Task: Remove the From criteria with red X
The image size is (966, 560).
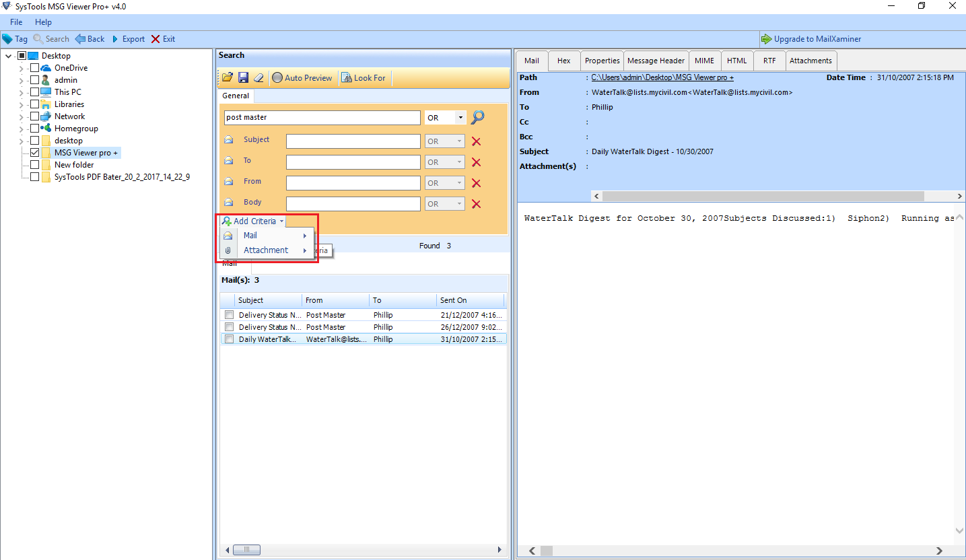Action: tap(476, 183)
